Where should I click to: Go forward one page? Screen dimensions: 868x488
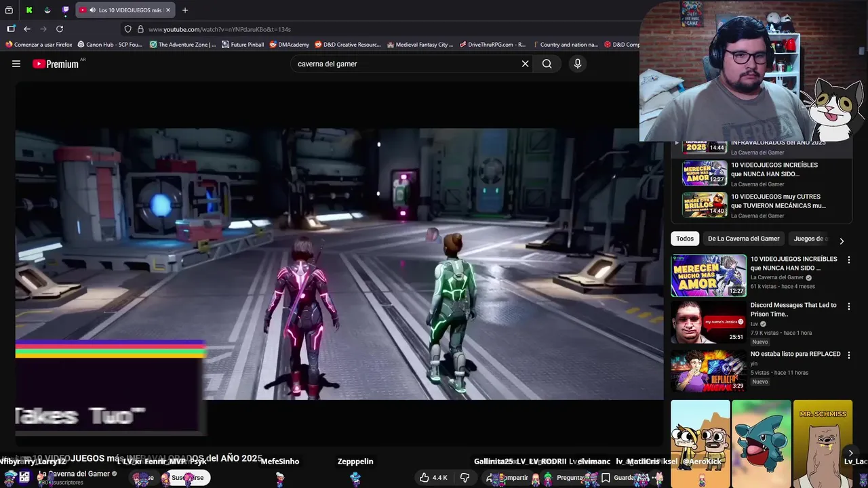point(43,29)
